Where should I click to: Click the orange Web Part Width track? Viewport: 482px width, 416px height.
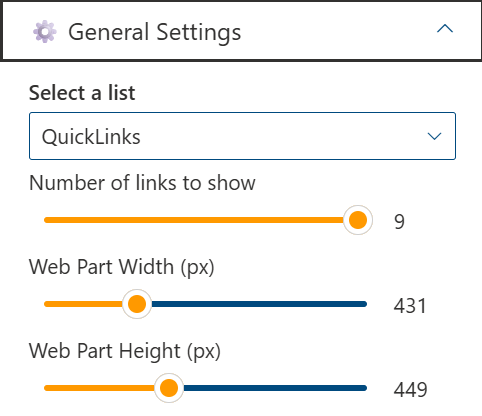[x=83, y=304]
